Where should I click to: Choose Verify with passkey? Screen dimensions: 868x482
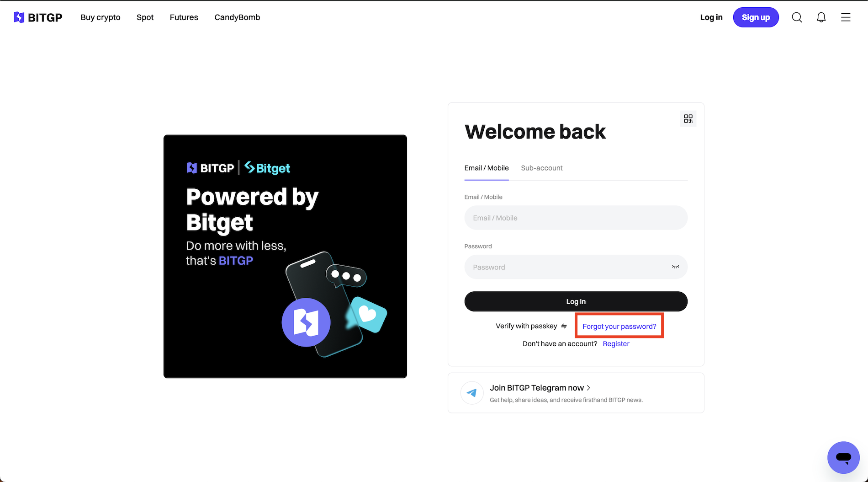[x=526, y=326]
